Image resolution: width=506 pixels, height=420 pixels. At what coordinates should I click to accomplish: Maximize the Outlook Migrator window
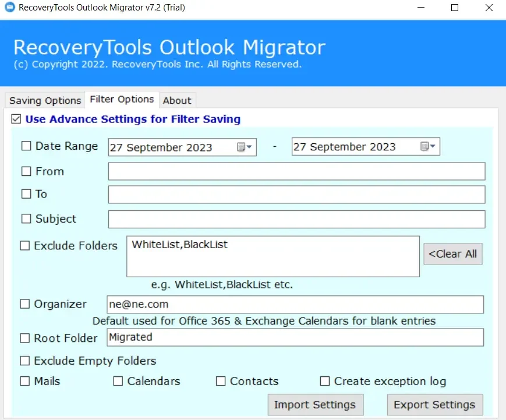point(455,8)
